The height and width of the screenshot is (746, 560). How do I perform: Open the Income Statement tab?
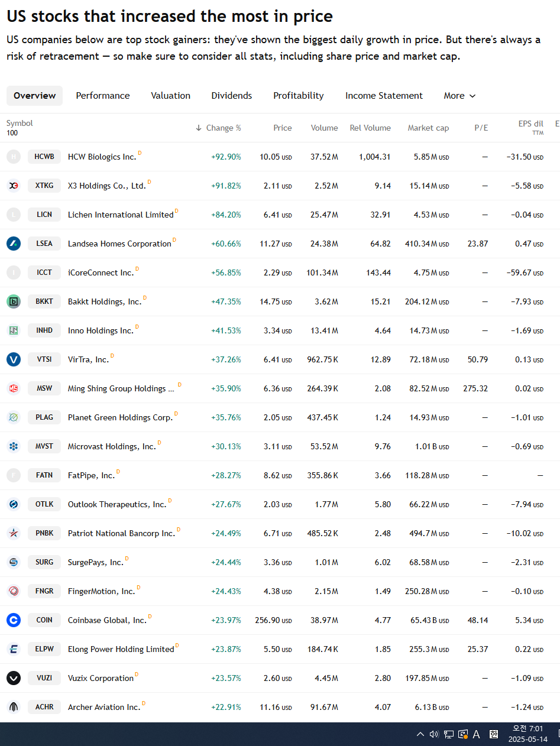(x=384, y=96)
